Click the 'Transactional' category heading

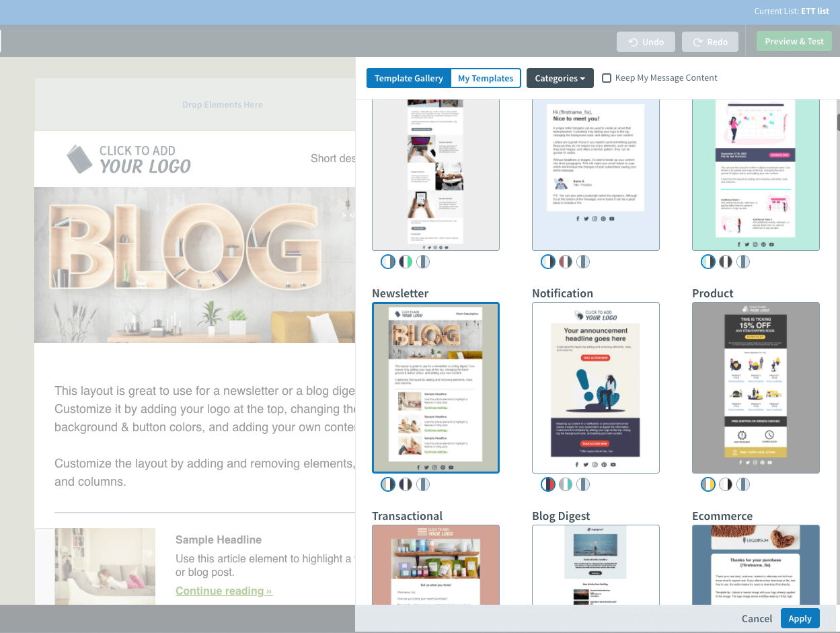pos(408,516)
